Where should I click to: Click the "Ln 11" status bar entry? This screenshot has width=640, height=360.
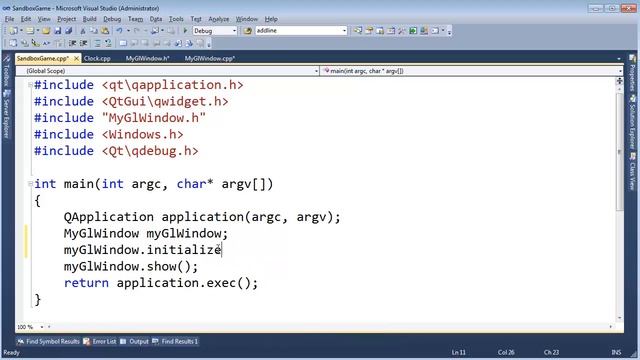point(459,352)
